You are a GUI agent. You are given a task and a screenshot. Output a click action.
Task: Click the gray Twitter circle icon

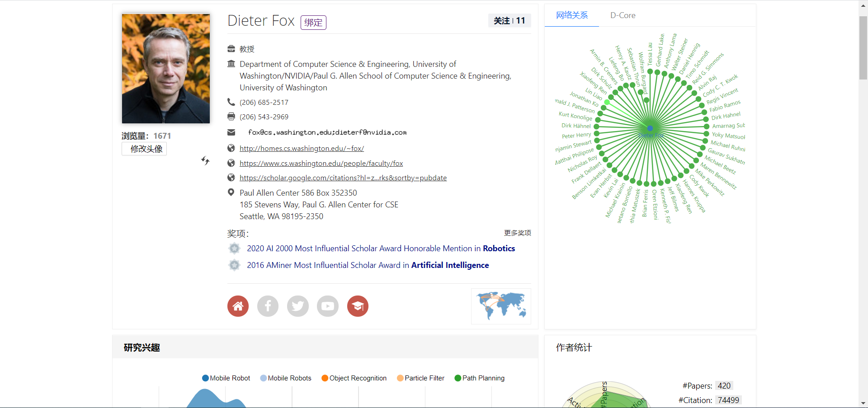click(298, 306)
